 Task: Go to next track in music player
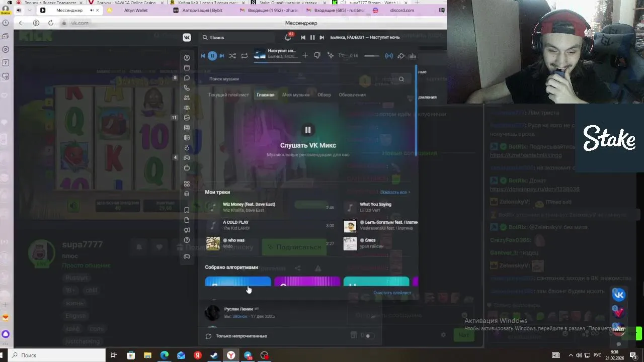(x=222, y=56)
